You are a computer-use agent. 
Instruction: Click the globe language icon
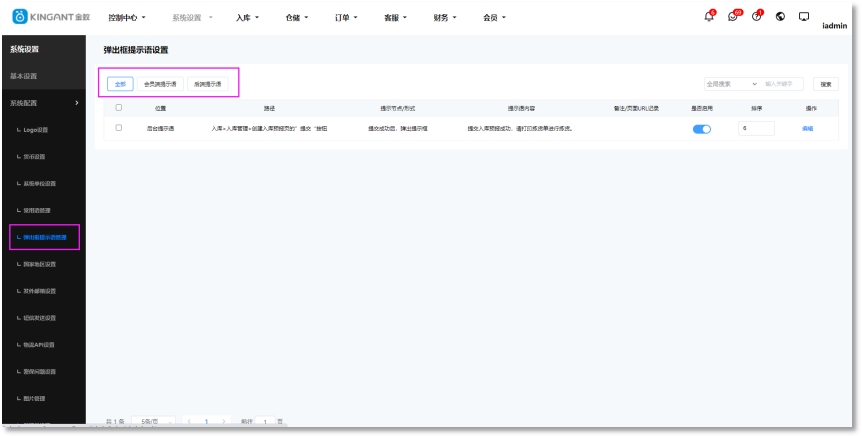(780, 16)
